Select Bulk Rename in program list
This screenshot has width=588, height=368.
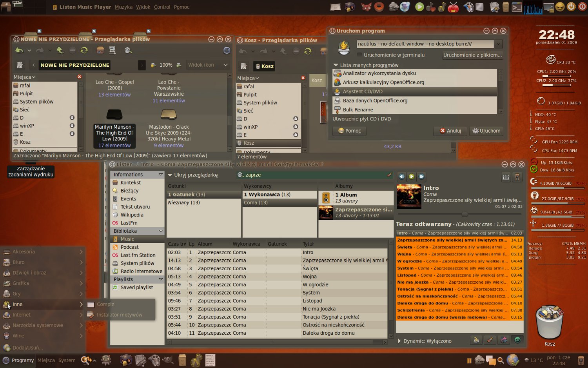[415, 110]
